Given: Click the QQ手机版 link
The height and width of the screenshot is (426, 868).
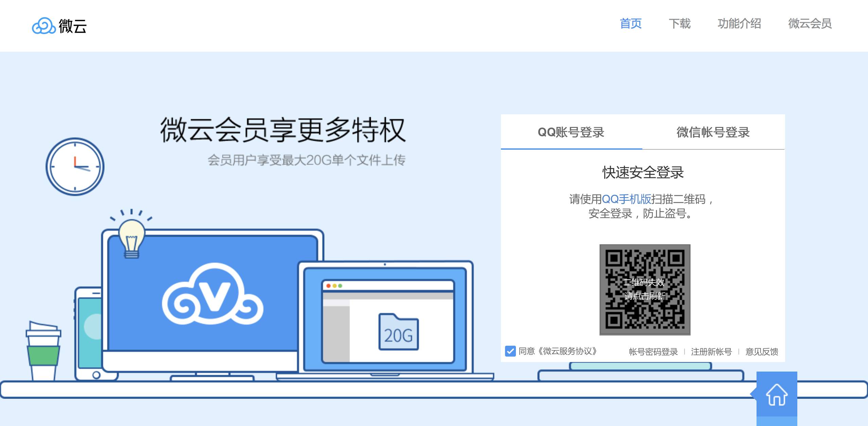Looking at the screenshot, I should [x=626, y=199].
